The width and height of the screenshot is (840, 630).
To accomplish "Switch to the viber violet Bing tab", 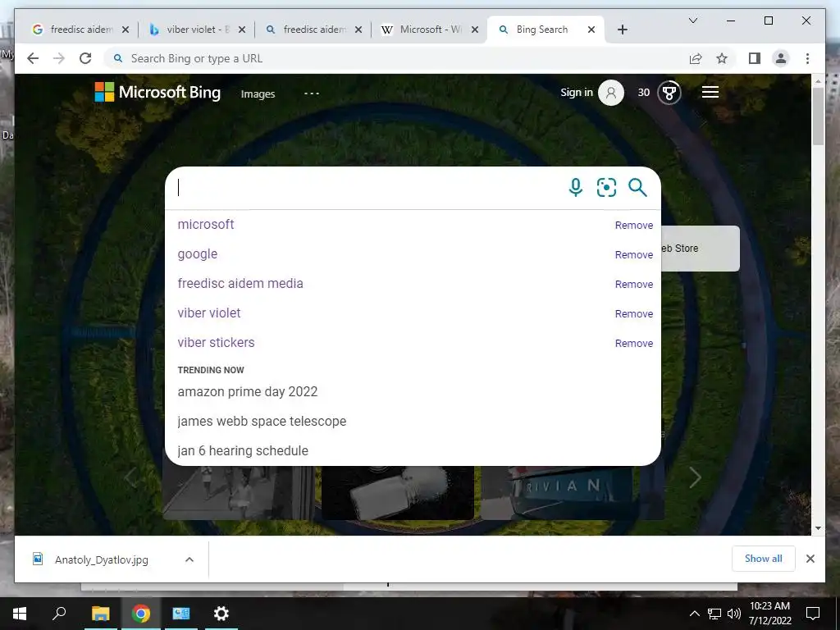I will pos(197,30).
